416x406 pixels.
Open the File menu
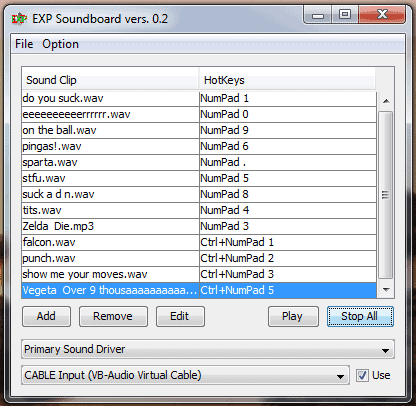[24, 44]
